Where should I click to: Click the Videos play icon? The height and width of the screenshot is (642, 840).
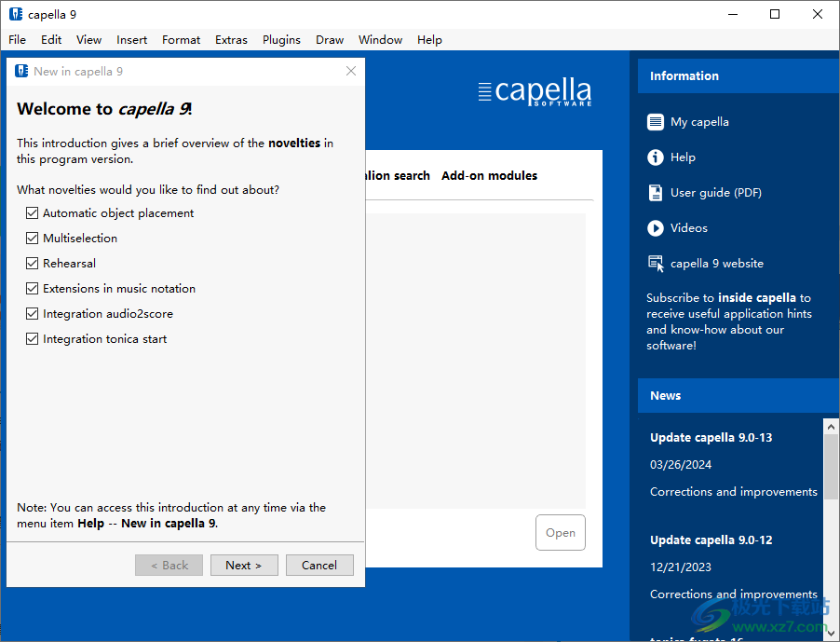[x=656, y=227]
